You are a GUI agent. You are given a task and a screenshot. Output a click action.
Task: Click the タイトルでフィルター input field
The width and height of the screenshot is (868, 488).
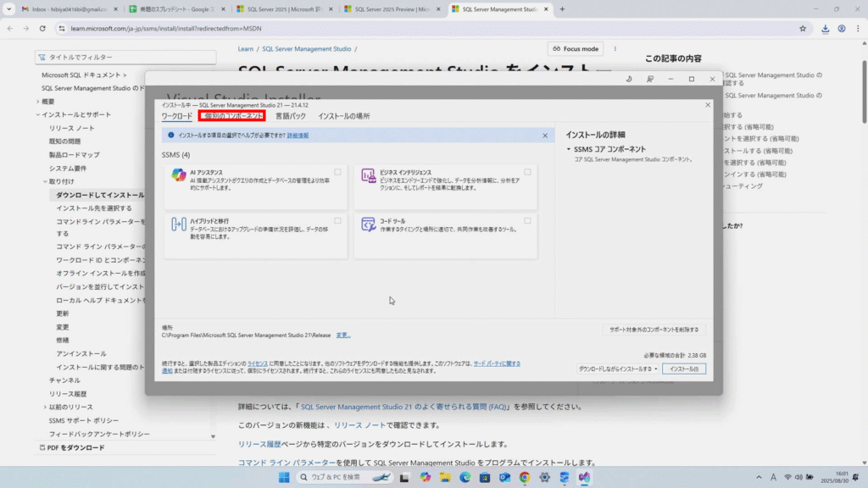[125, 57]
